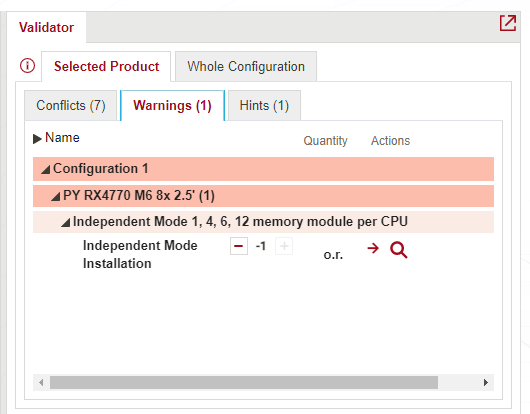Open the Hints (1) tab
This screenshot has height=414, width=530.
tap(264, 105)
